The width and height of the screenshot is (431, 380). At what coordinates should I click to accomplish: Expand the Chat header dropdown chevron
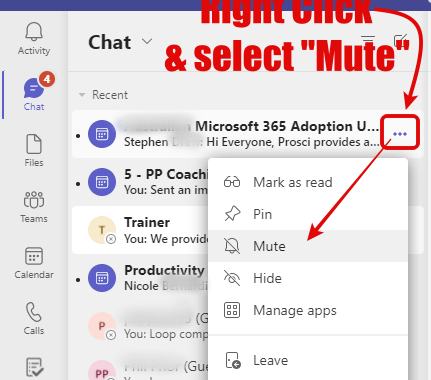click(147, 42)
